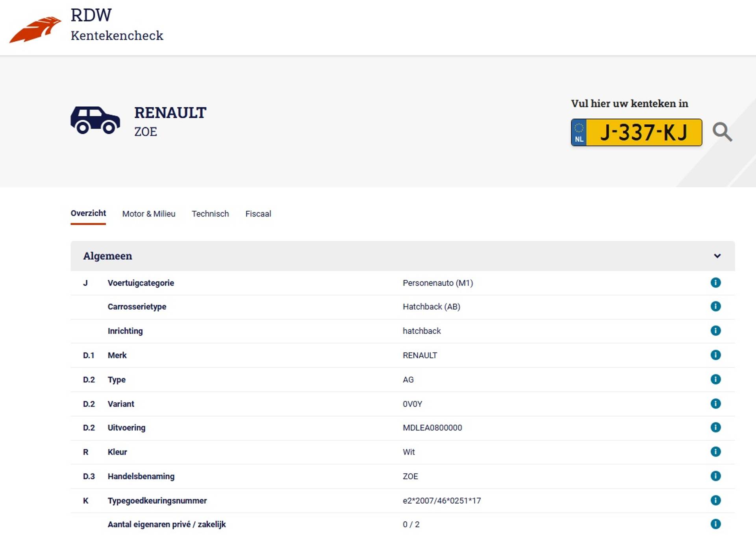Open the Technisch tab

(210, 214)
